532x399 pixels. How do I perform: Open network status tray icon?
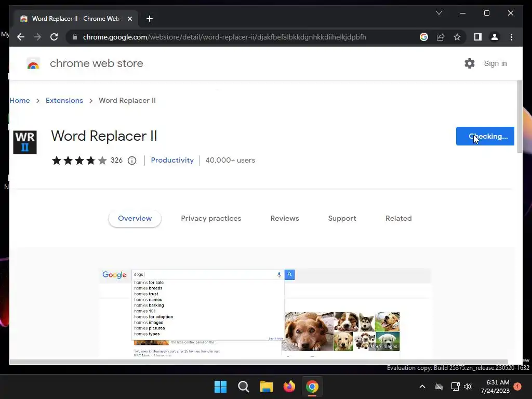(x=455, y=387)
